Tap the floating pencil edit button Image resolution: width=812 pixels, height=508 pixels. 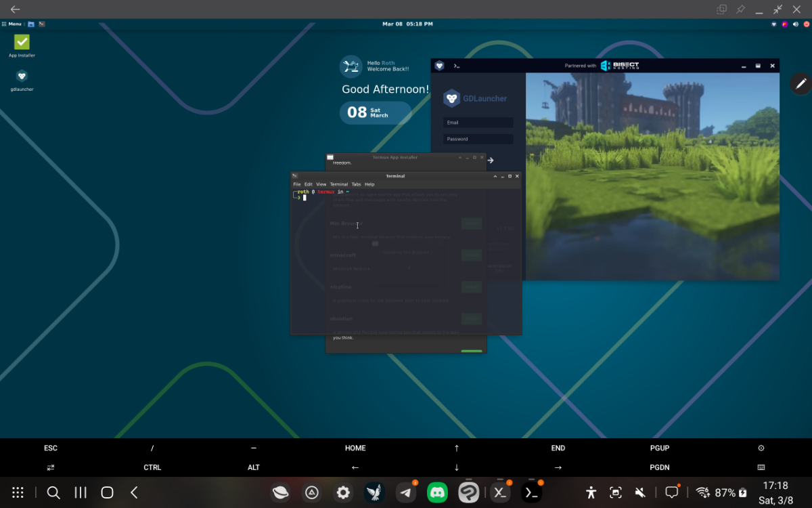pyautogui.click(x=801, y=83)
